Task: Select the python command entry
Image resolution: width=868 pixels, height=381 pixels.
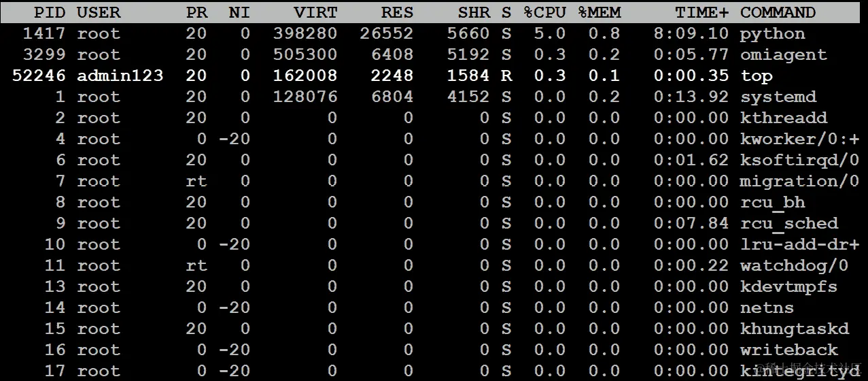Action: coord(772,34)
